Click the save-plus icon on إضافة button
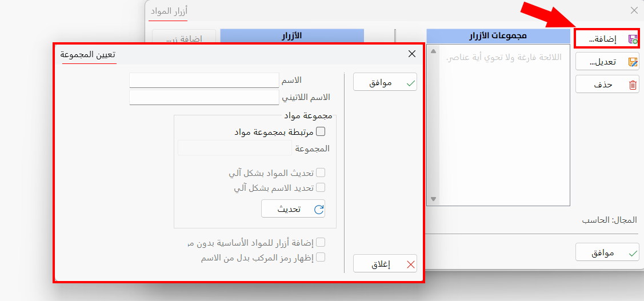The height and width of the screenshot is (301, 644). click(633, 39)
